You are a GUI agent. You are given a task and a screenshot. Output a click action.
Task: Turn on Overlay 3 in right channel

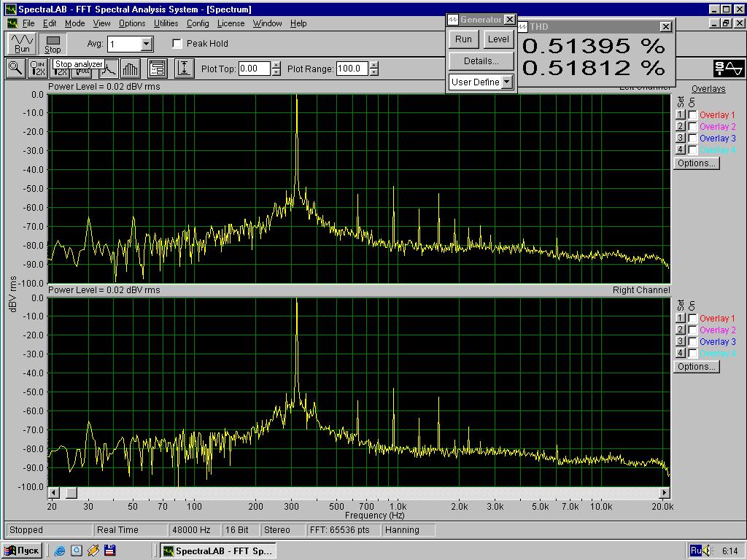(692, 342)
